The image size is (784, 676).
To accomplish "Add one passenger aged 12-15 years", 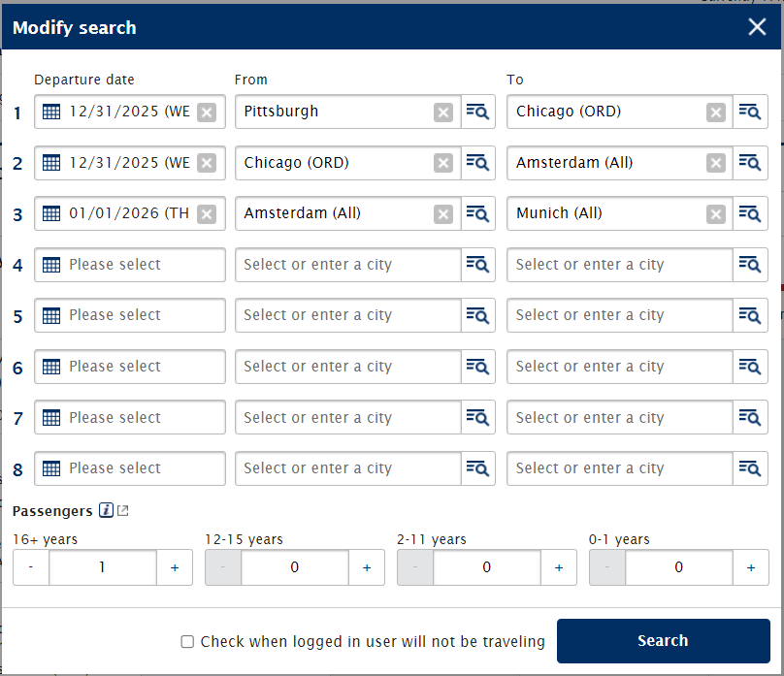I will (367, 568).
